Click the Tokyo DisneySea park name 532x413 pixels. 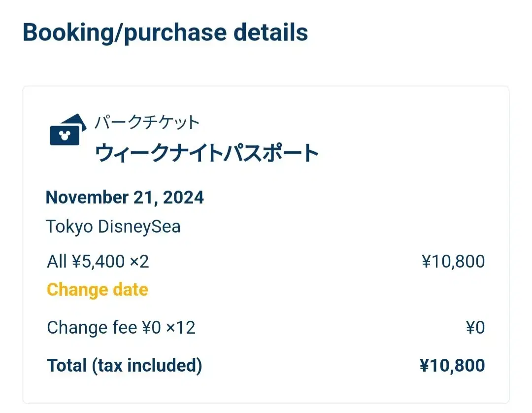(113, 227)
